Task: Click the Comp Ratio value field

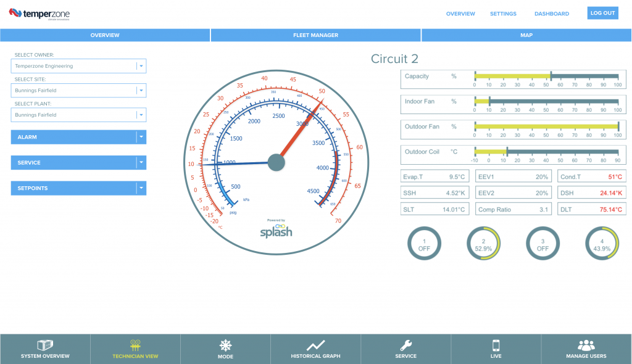Action: [x=513, y=210]
